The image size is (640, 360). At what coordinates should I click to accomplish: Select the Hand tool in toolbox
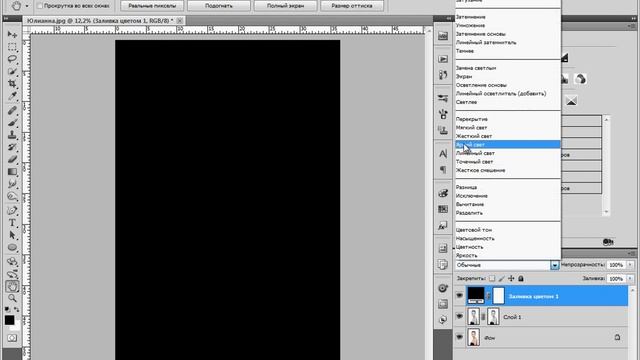[12, 287]
